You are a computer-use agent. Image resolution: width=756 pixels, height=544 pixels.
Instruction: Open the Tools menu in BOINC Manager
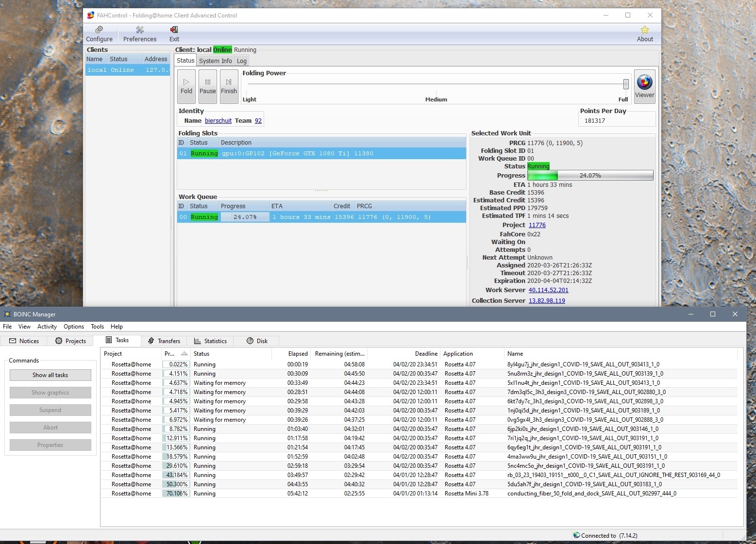(97, 327)
